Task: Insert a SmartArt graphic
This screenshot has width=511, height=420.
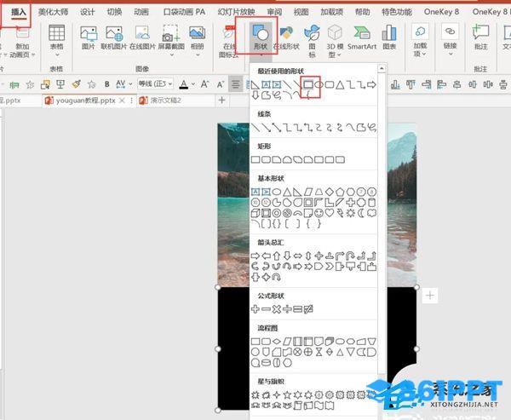Action: tap(362, 38)
